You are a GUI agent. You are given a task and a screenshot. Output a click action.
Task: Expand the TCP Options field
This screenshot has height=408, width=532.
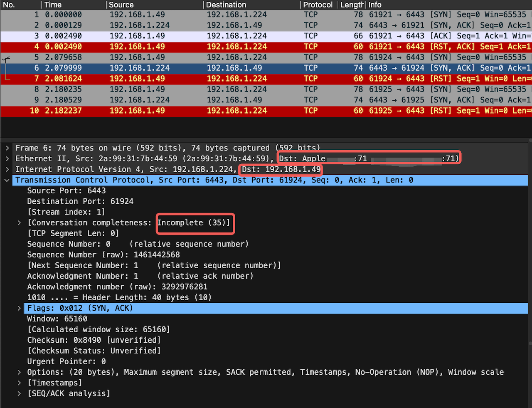(19, 372)
